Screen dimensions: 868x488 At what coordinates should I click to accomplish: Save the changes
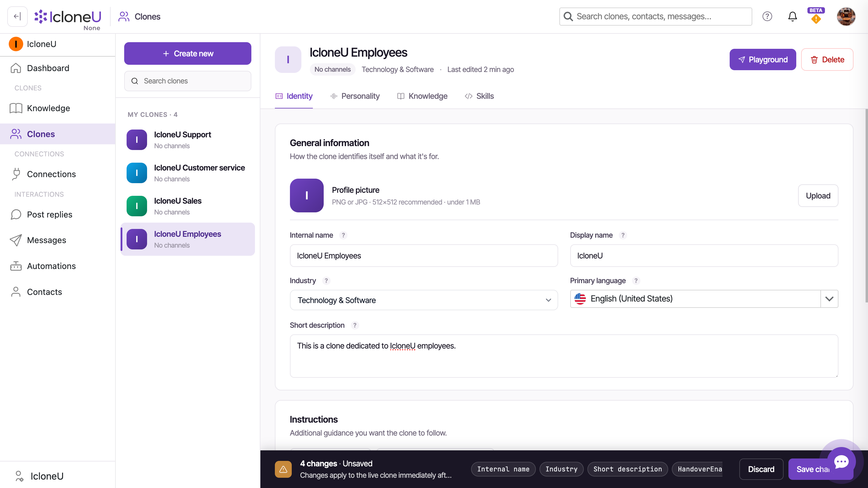(812, 469)
